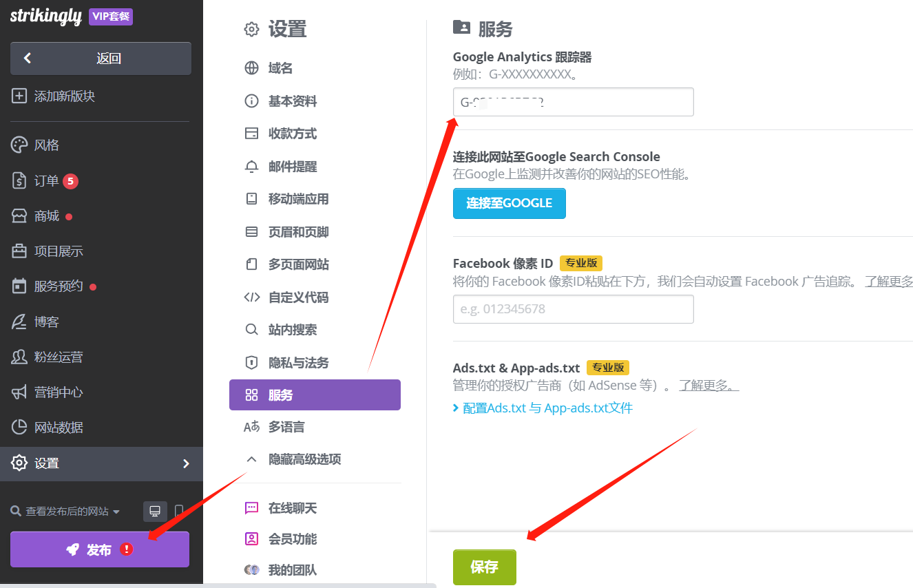913x588 pixels.
Task: Click the project showcase briefcase icon
Action: pyautogui.click(x=19, y=251)
